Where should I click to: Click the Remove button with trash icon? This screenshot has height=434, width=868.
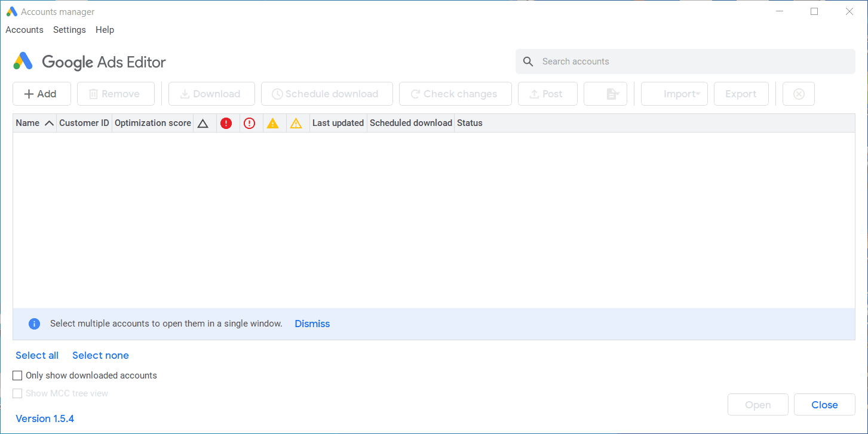(x=116, y=94)
